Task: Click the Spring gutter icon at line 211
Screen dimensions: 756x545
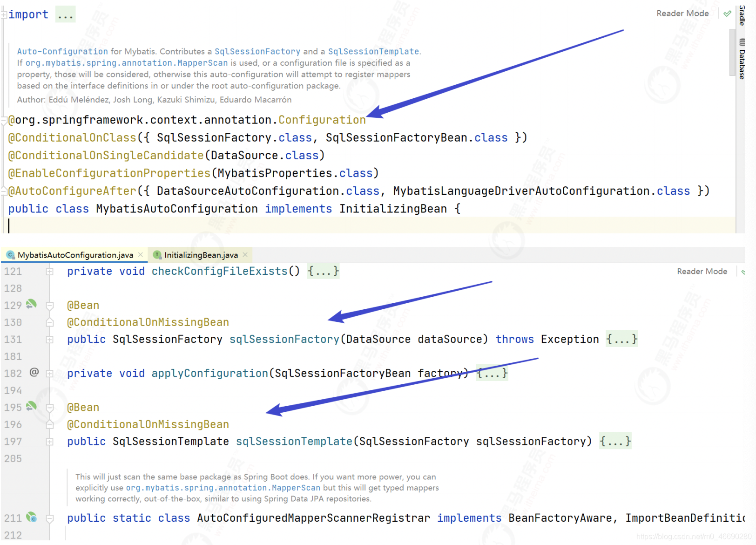Action: click(x=31, y=517)
